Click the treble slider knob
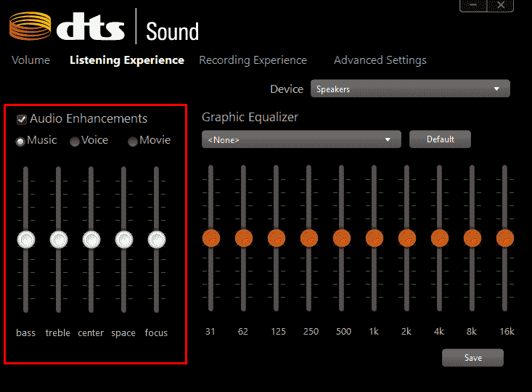This screenshot has width=532, height=392. tap(58, 239)
